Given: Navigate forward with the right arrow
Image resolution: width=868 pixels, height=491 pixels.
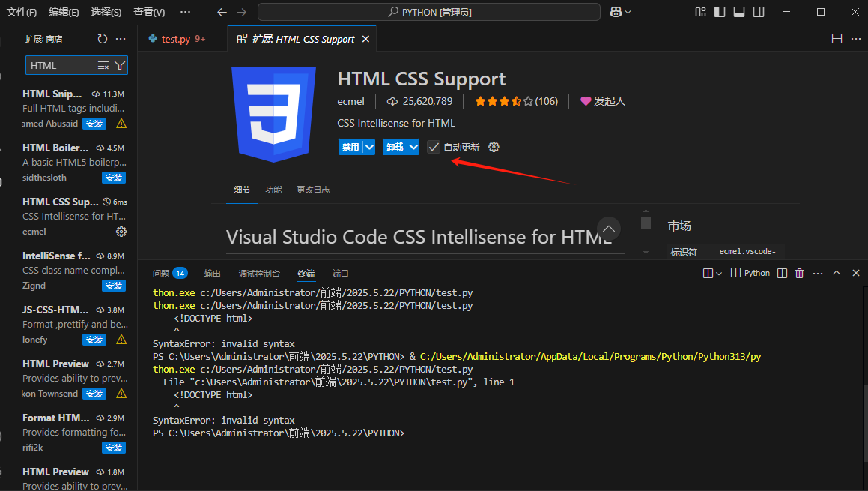Looking at the screenshot, I should 241,12.
